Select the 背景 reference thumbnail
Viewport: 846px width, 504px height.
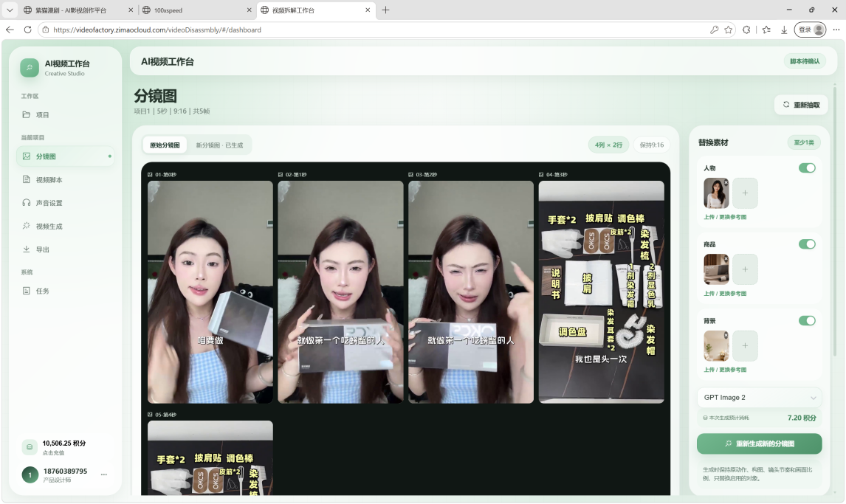tap(716, 346)
